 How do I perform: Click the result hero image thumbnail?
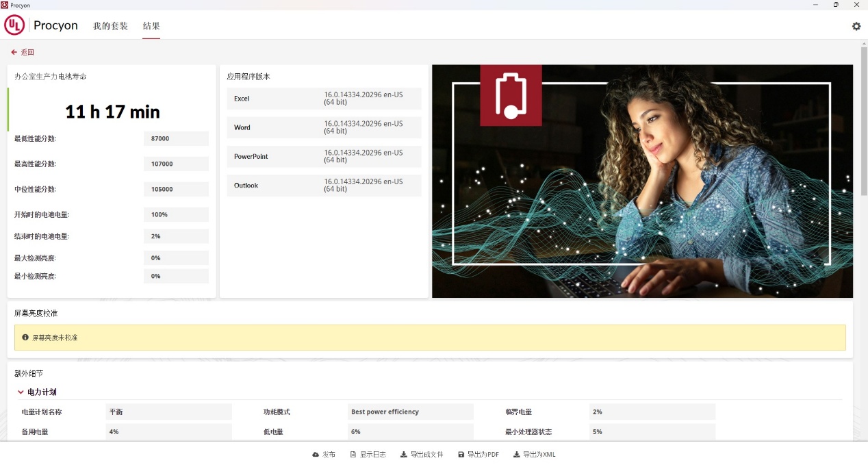(641, 180)
